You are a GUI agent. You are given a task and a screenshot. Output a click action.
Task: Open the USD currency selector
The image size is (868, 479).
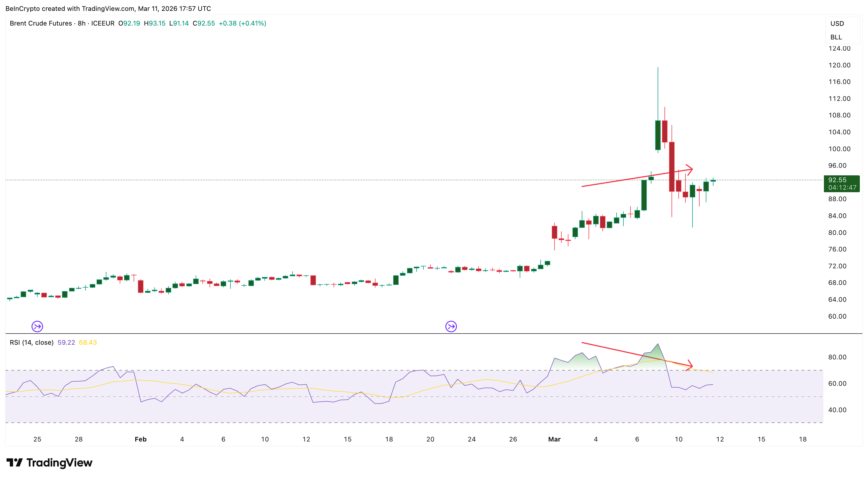point(837,24)
